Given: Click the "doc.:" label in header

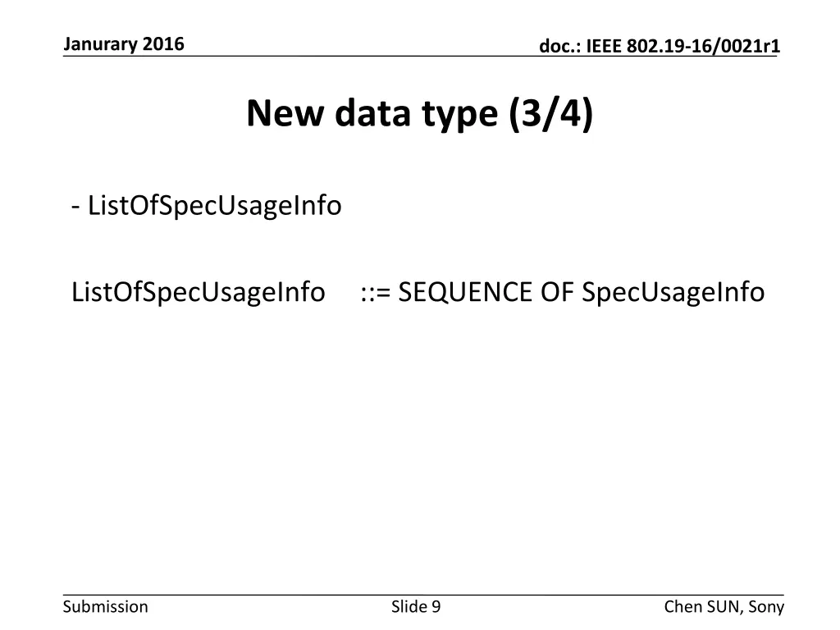Looking at the screenshot, I should (x=559, y=48).
